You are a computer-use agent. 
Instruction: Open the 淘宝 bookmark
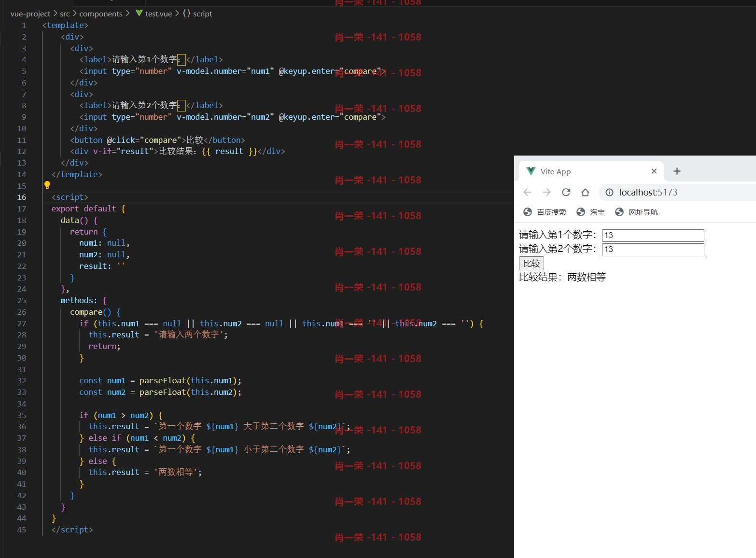[590, 212]
